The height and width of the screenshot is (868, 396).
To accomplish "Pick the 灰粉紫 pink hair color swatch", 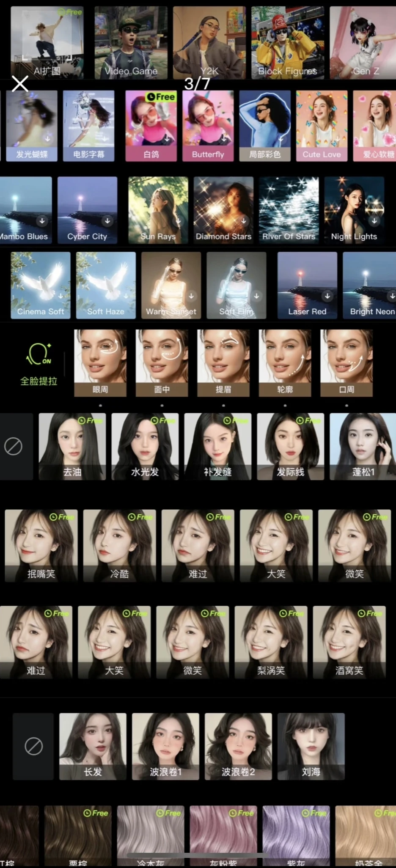I will [223, 836].
